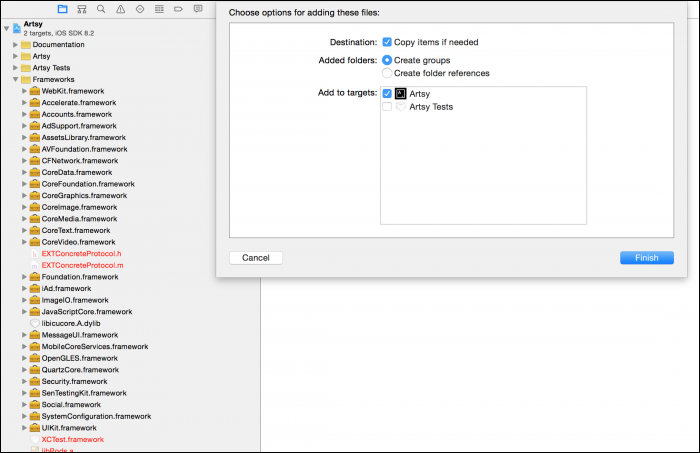Click the Finish button
Image resolution: width=700 pixels, height=453 pixels.
(646, 258)
